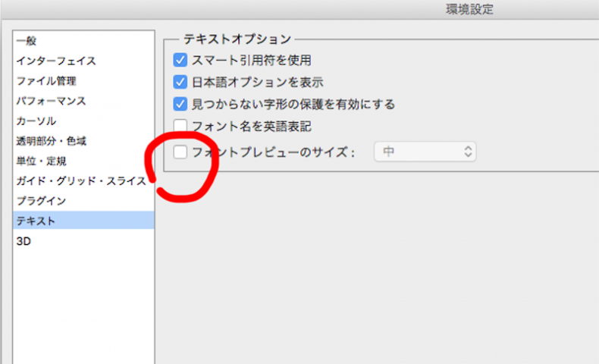This screenshot has height=364, width=599.
Task: Check the フォントプレビューのサイズ checkbox
Action: pos(180,152)
